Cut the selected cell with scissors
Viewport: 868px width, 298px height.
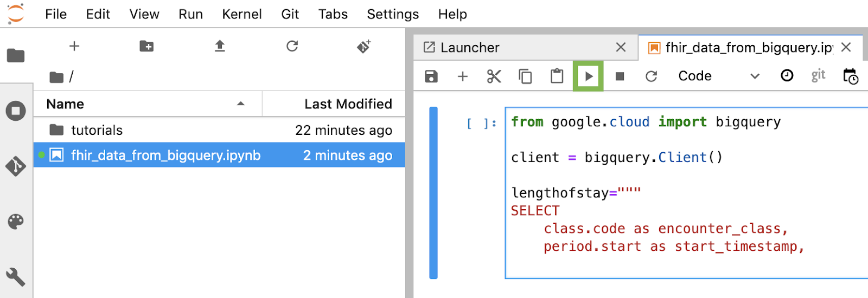(x=494, y=76)
